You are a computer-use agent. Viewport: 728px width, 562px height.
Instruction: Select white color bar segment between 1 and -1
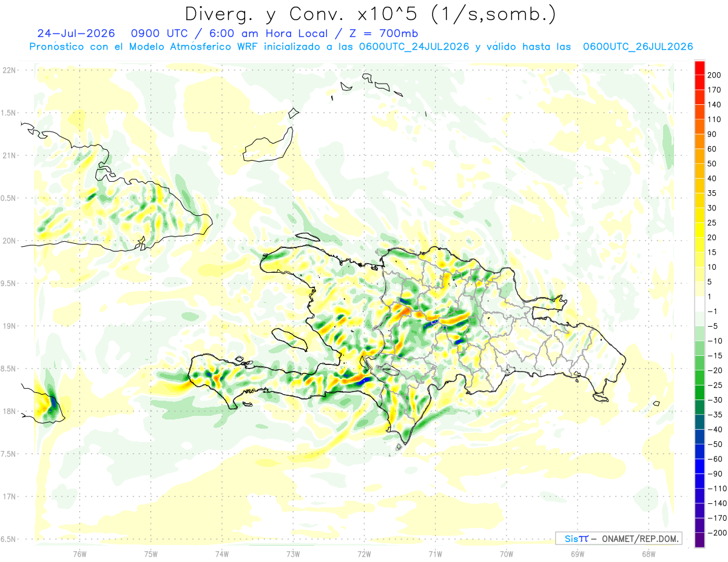pyautogui.click(x=699, y=304)
